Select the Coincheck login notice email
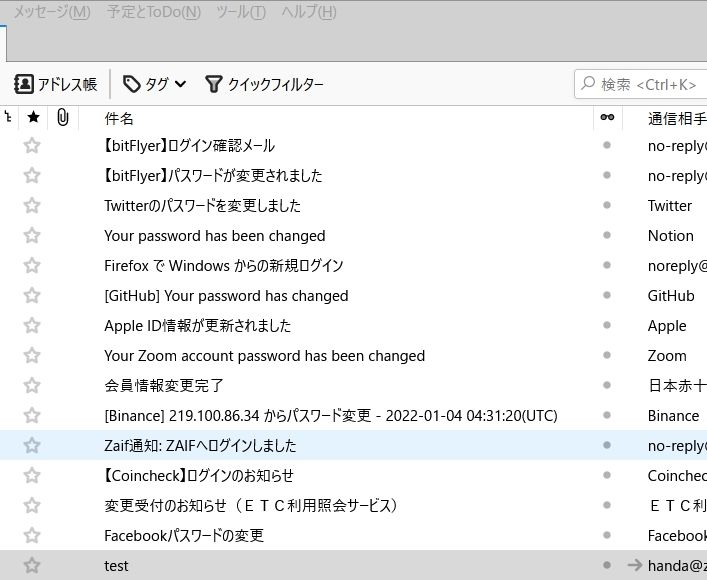This screenshot has width=707, height=583. pos(199,476)
